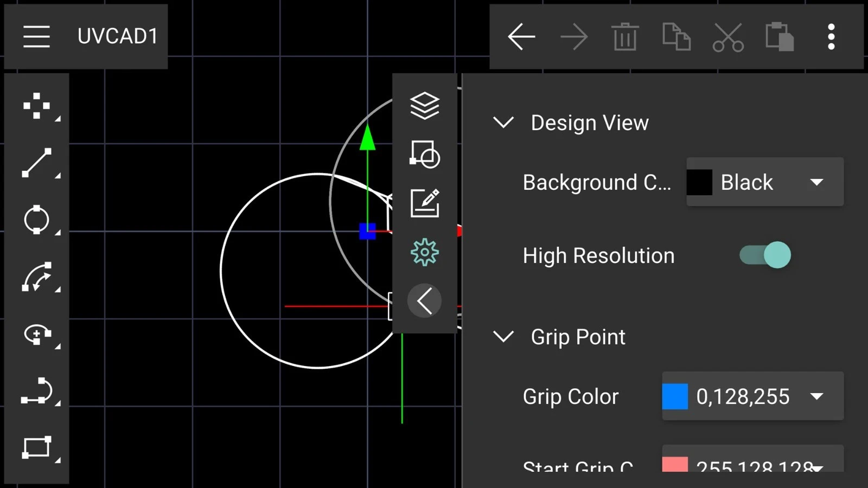This screenshot has width=868, height=488.
Task: Select the Rectangle drawing tool
Action: 36,448
